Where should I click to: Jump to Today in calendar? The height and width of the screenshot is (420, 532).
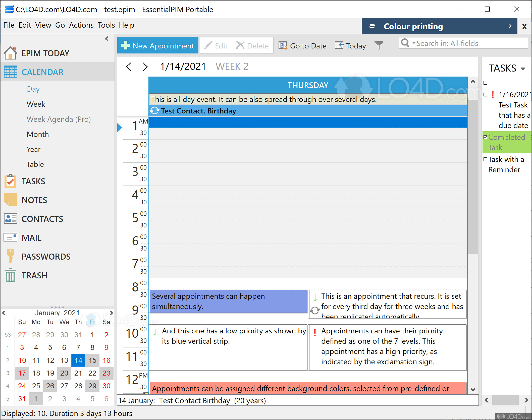pos(350,46)
